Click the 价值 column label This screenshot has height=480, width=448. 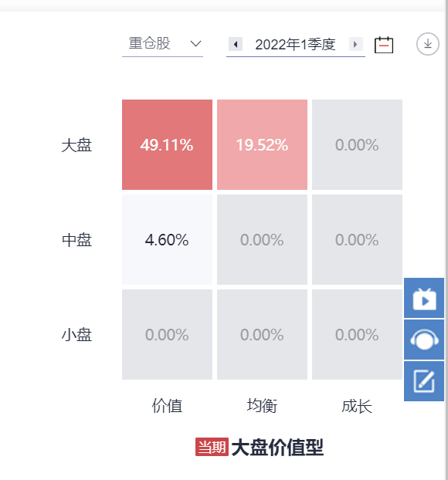pos(167,406)
